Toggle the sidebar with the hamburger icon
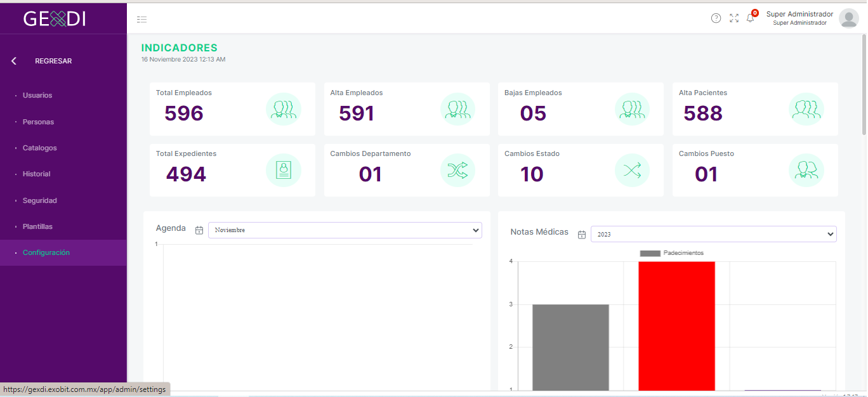Image resolution: width=868 pixels, height=397 pixels. (141, 19)
